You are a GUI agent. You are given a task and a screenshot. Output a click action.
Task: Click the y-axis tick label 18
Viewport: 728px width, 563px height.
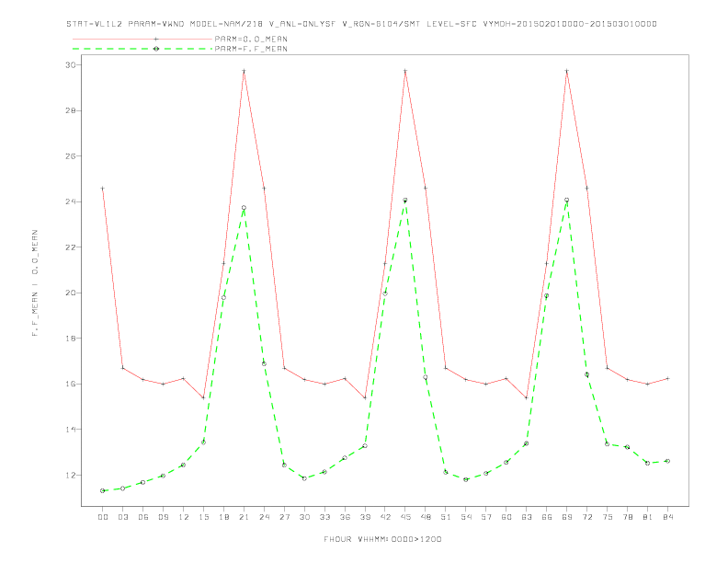tap(71, 339)
